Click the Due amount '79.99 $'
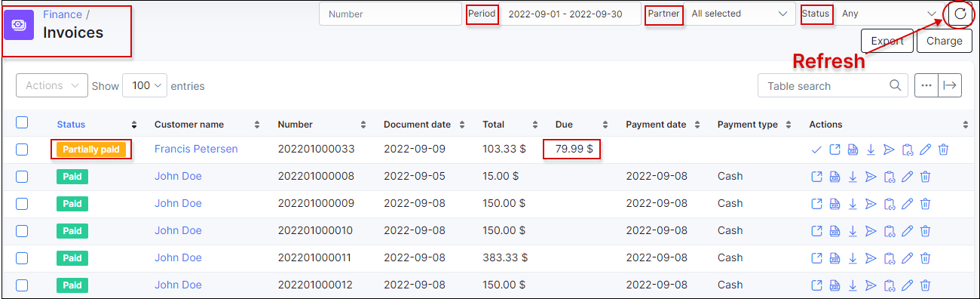This screenshot has height=299, width=980. pos(574,149)
